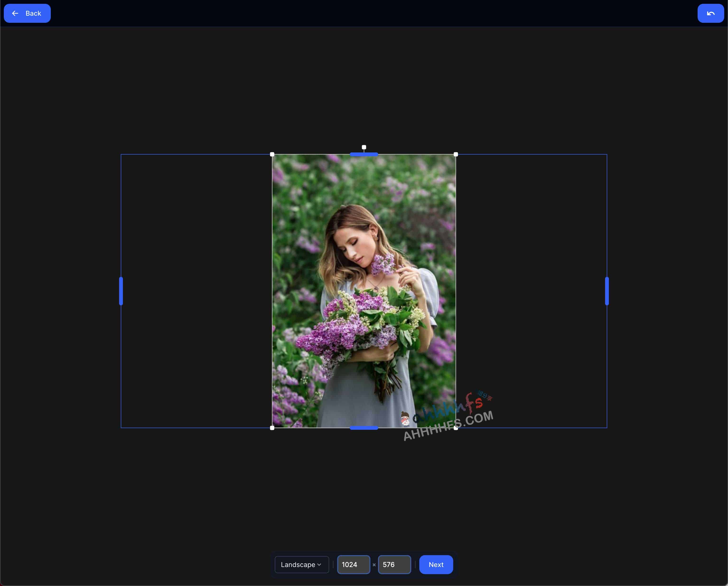Click the photo's bottom-right corner resize handle
Image resolution: width=728 pixels, height=586 pixels.
click(x=456, y=428)
